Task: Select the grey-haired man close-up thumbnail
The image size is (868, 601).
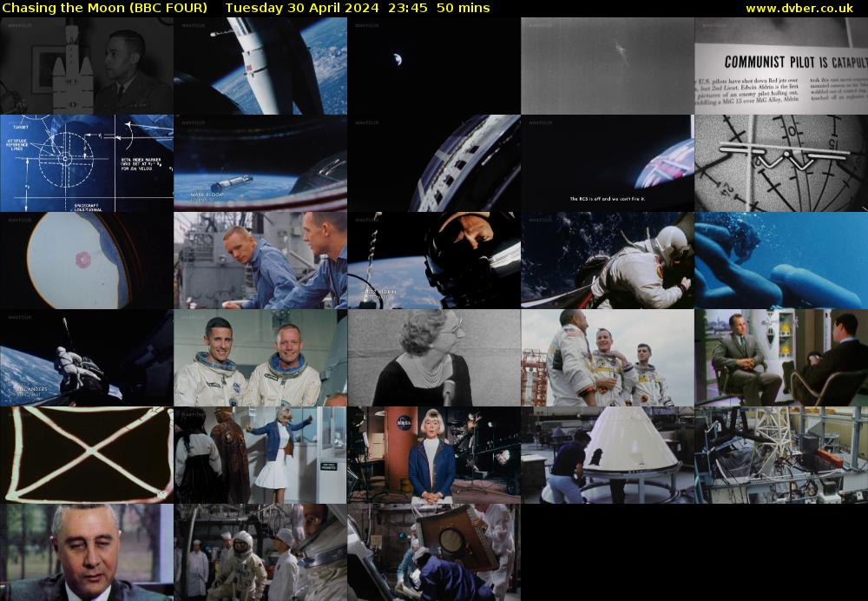Action: [x=86, y=552]
